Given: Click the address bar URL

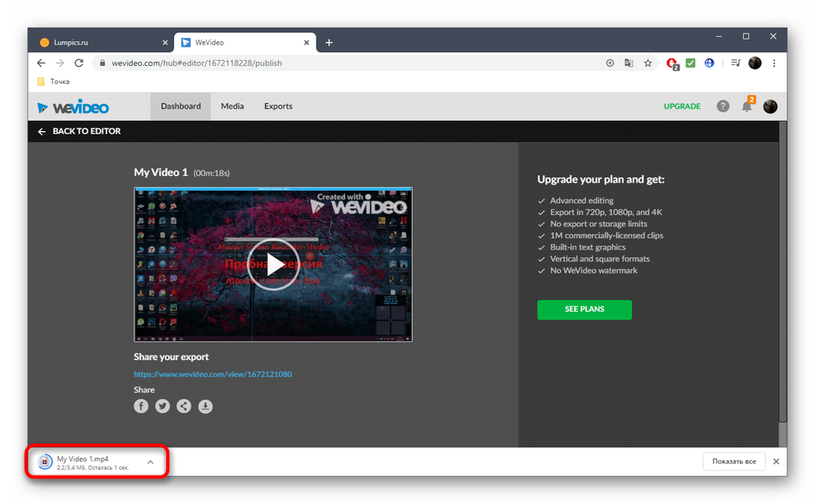Looking at the screenshot, I should [196, 63].
